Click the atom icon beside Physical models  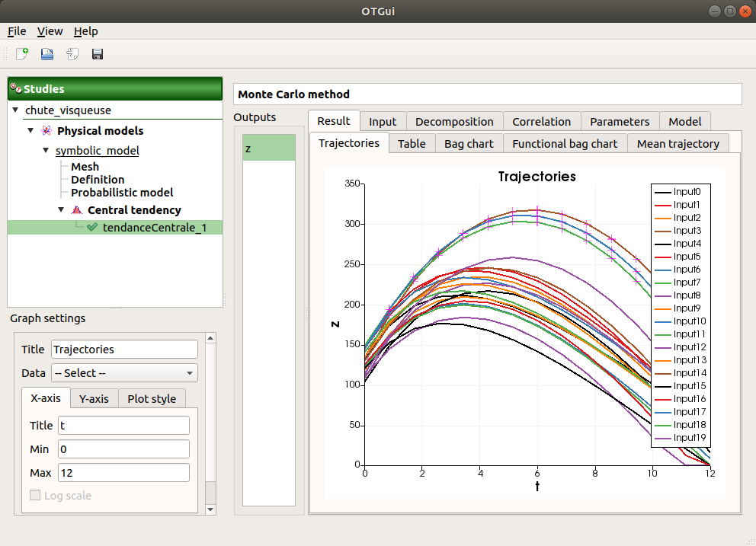[x=46, y=130]
